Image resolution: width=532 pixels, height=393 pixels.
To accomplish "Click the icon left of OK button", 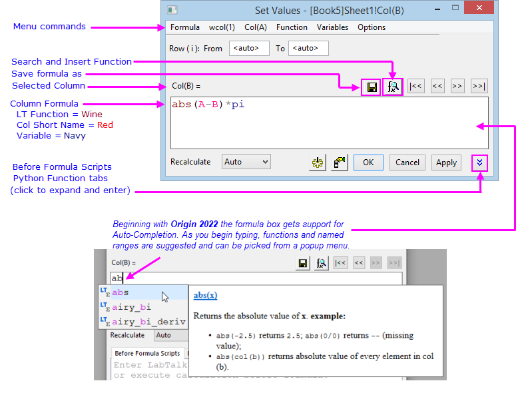I will coord(340,163).
